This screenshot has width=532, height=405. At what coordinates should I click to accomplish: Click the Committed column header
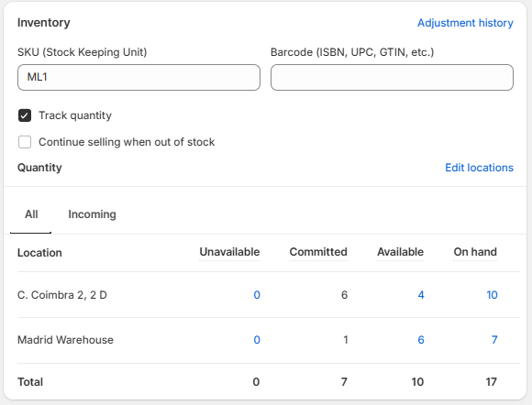click(x=318, y=252)
